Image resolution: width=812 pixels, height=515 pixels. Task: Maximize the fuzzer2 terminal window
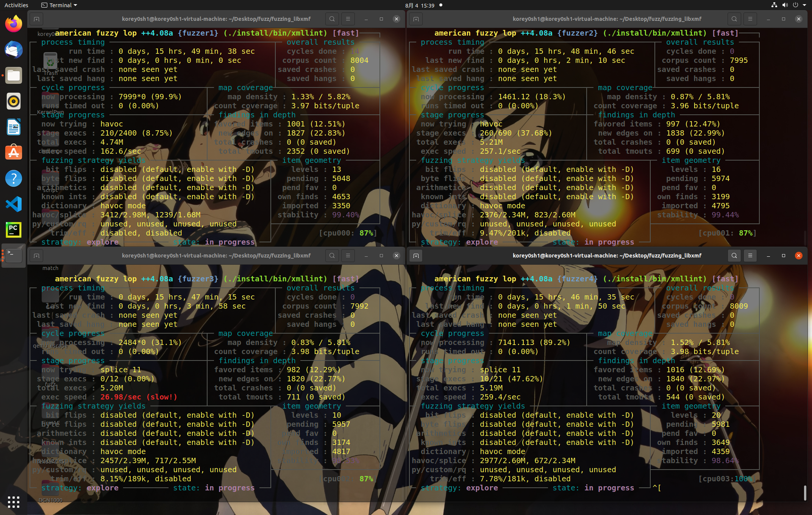[784, 19]
